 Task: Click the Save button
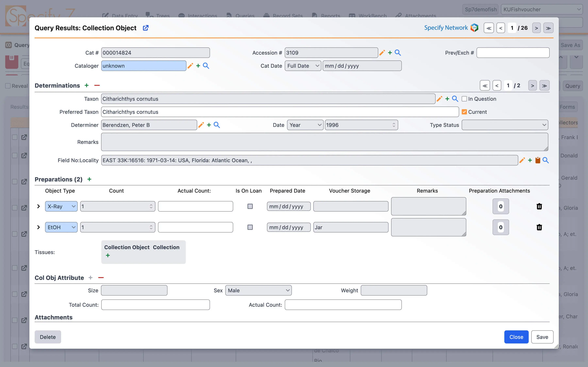click(542, 337)
